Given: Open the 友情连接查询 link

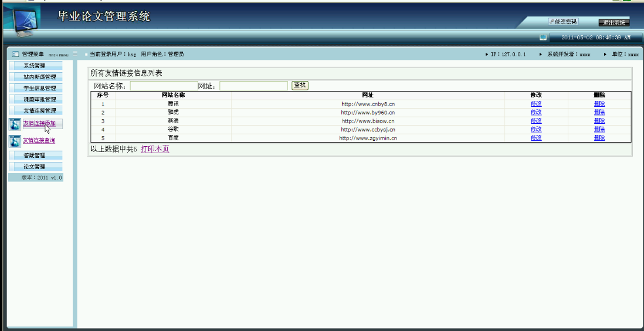Looking at the screenshot, I should click(39, 140).
